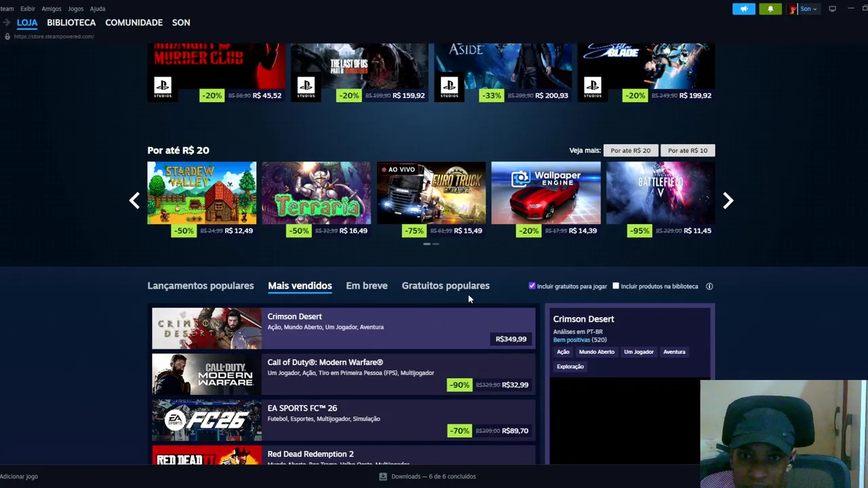868x488 pixels.
Task: Click Battlefield V -95% discount badge
Action: pyautogui.click(x=639, y=231)
